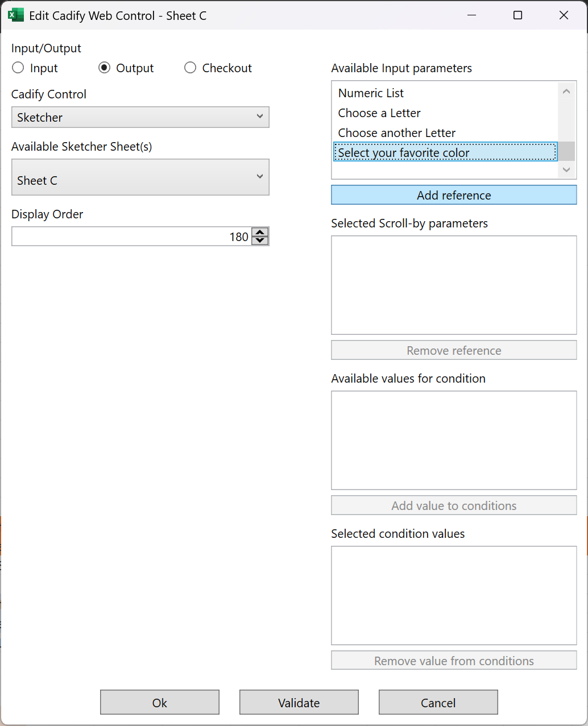Close the Edit Cadify Web Control window
The width and height of the screenshot is (588, 726).
pyautogui.click(x=564, y=15)
